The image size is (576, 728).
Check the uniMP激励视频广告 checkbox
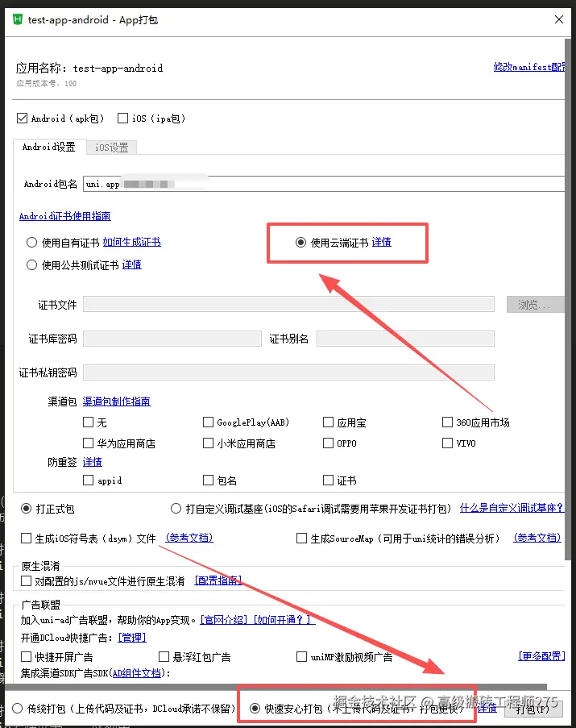click(301, 656)
